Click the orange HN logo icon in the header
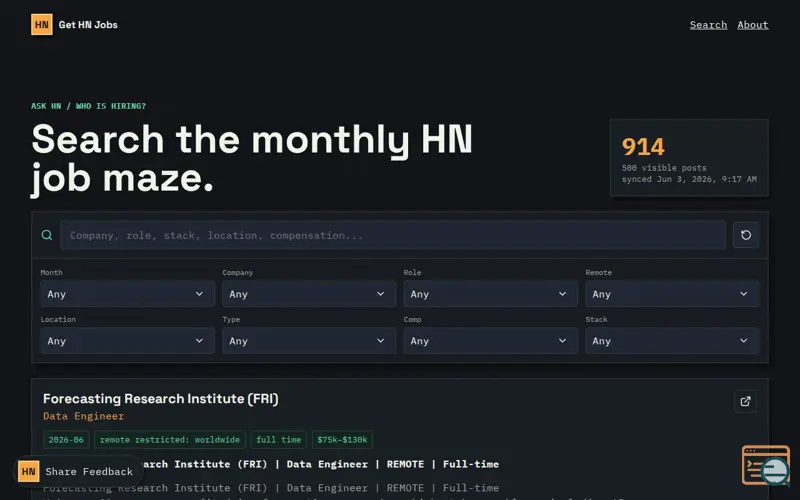 tap(42, 24)
